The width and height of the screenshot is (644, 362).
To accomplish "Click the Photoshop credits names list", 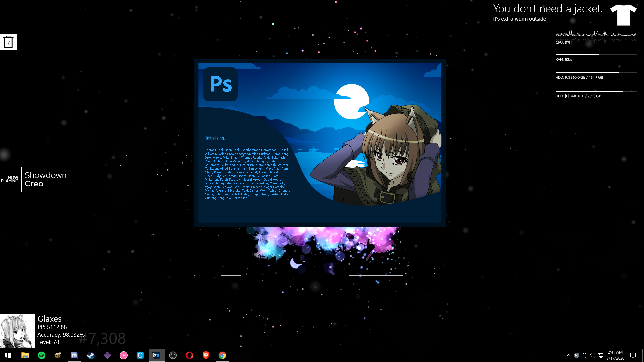I will tap(248, 174).
